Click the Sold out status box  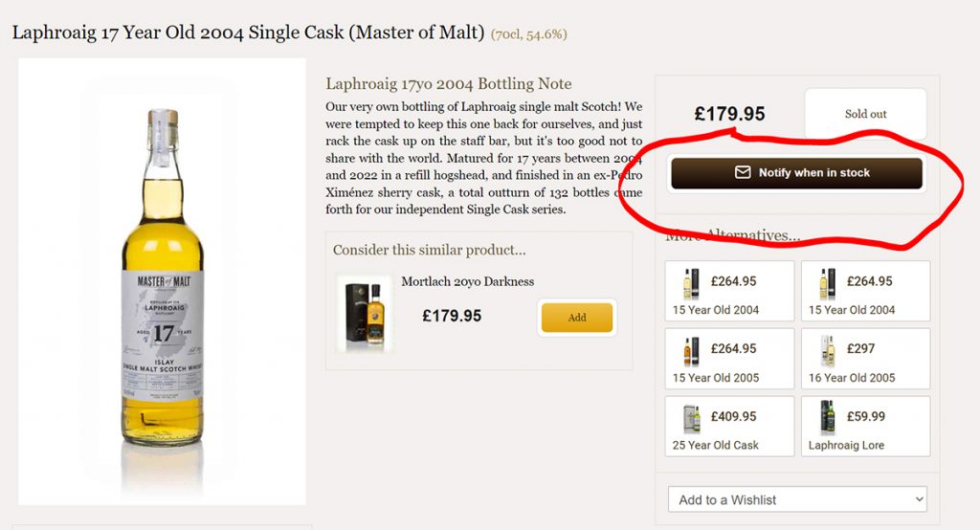[x=865, y=114]
